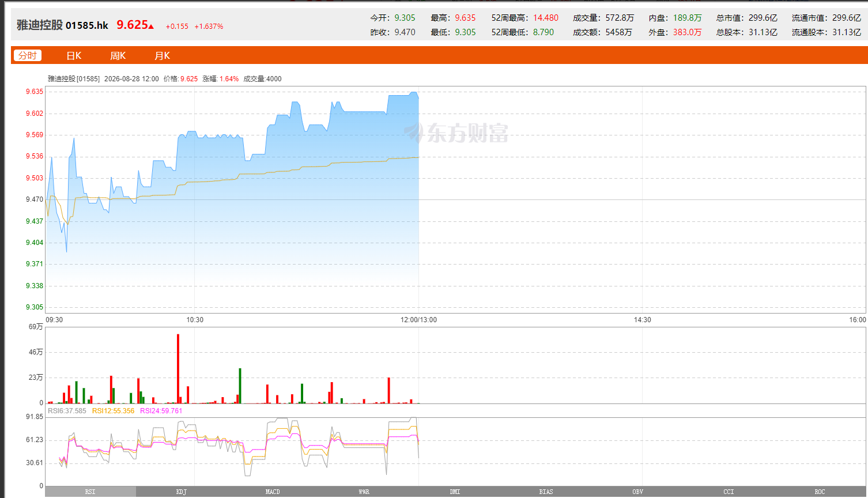Click the stock code 01585.hk
Image resolution: width=868 pixels, height=498 pixels.
click(x=87, y=25)
